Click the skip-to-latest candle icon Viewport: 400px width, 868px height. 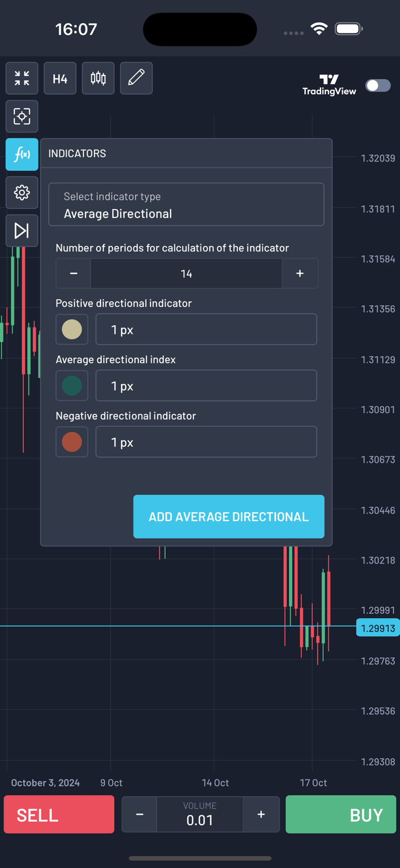click(x=22, y=230)
